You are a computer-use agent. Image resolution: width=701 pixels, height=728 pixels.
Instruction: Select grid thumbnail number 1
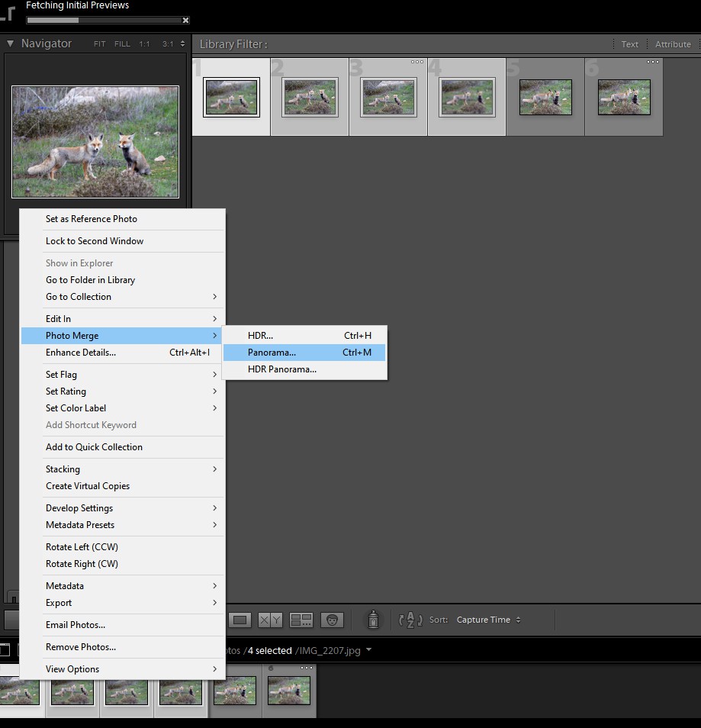coord(231,97)
